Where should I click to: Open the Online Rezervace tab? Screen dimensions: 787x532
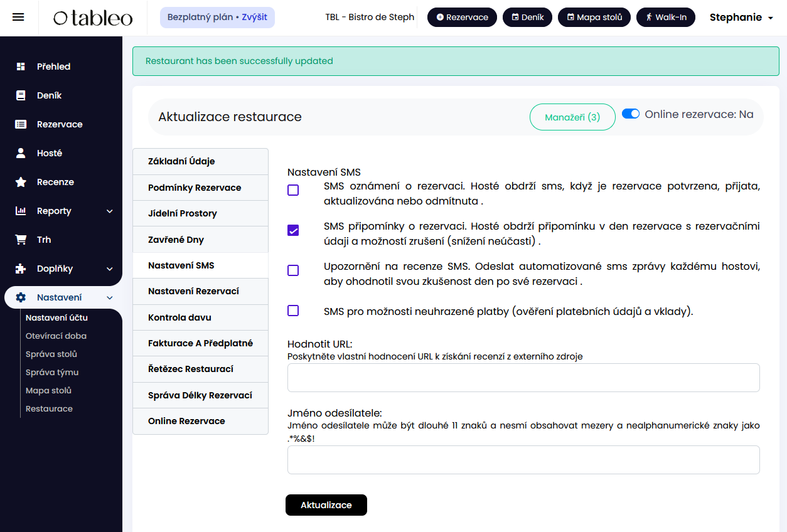(200, 421)
